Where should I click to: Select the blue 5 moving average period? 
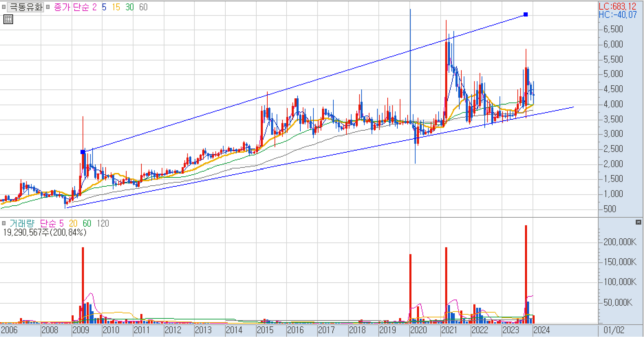(x=104, y=7)
